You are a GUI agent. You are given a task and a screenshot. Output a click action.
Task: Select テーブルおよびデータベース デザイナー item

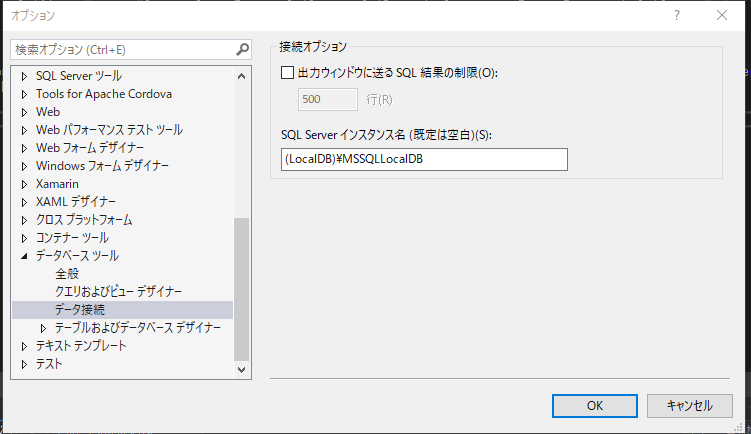[138, 328]
